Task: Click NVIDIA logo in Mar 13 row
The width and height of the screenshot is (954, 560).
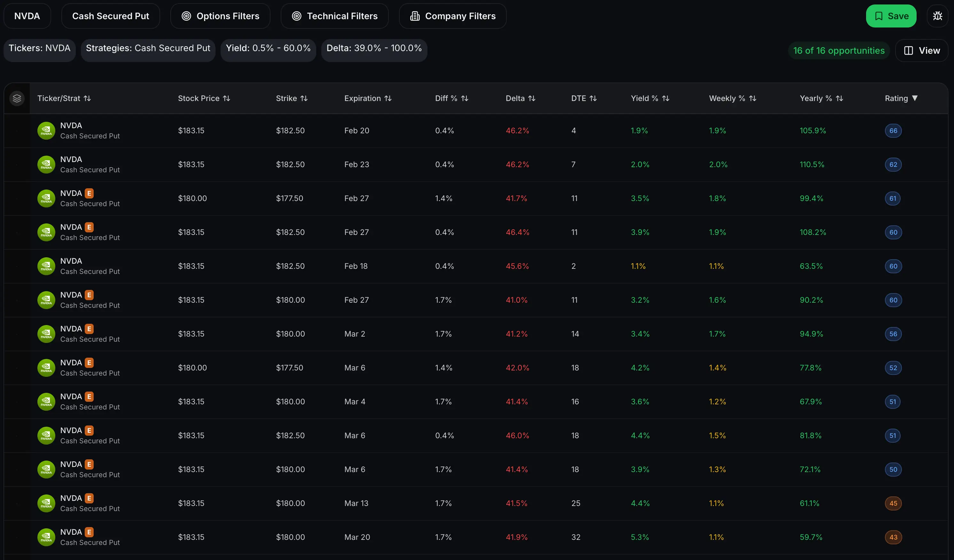Action: tap(46, 503)
